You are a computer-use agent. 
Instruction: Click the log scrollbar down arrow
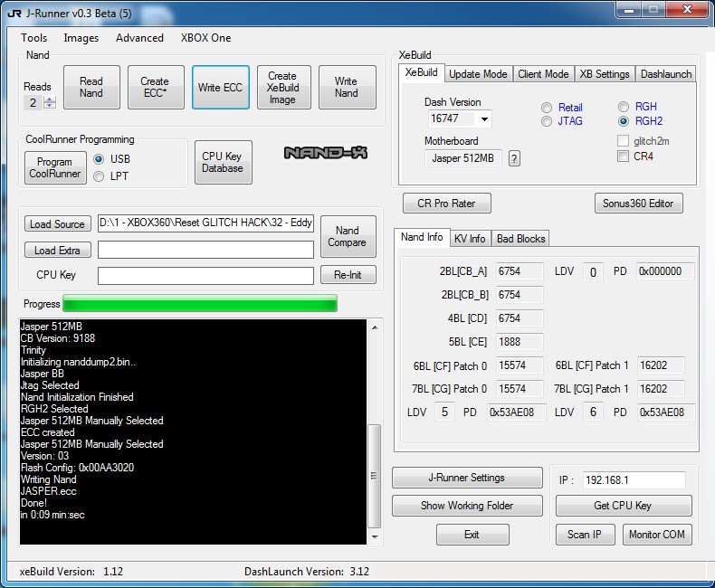click(x=375, y=536)
